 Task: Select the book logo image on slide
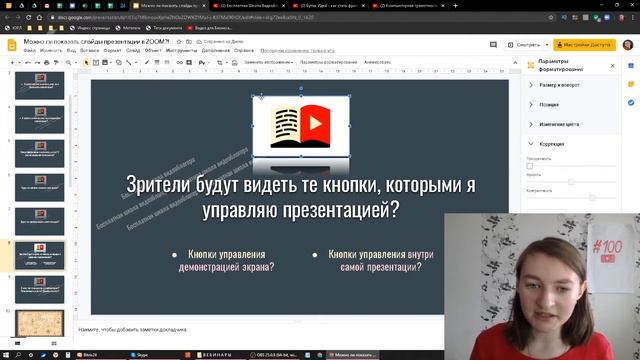click(x=301, y=126)
